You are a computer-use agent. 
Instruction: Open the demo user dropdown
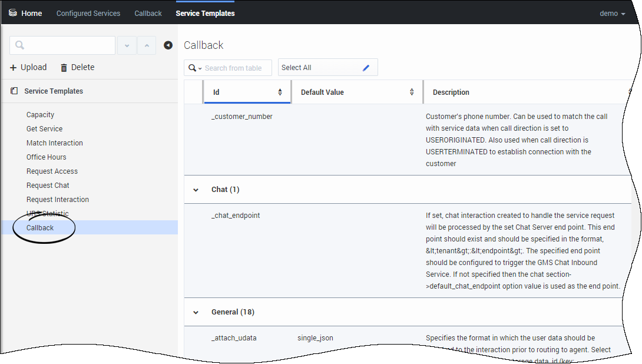click(612, 14)
